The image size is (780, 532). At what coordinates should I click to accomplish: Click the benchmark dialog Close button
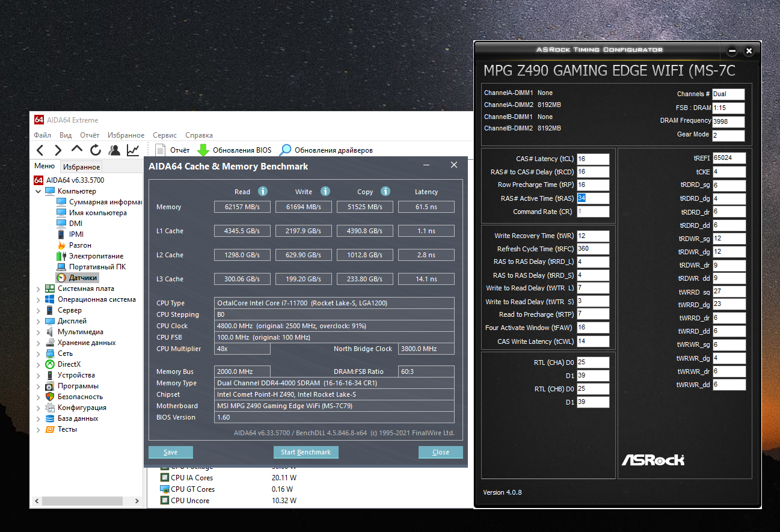(x=441, y=452)
